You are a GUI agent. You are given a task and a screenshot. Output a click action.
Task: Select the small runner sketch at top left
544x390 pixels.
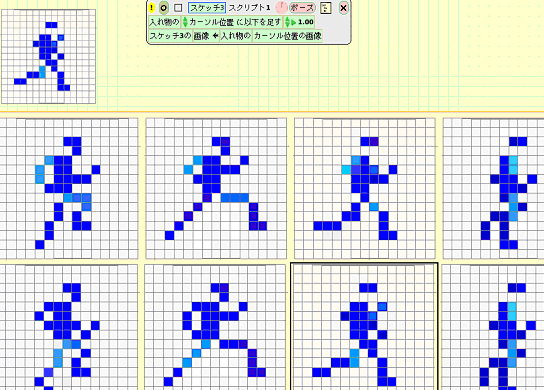48,56
